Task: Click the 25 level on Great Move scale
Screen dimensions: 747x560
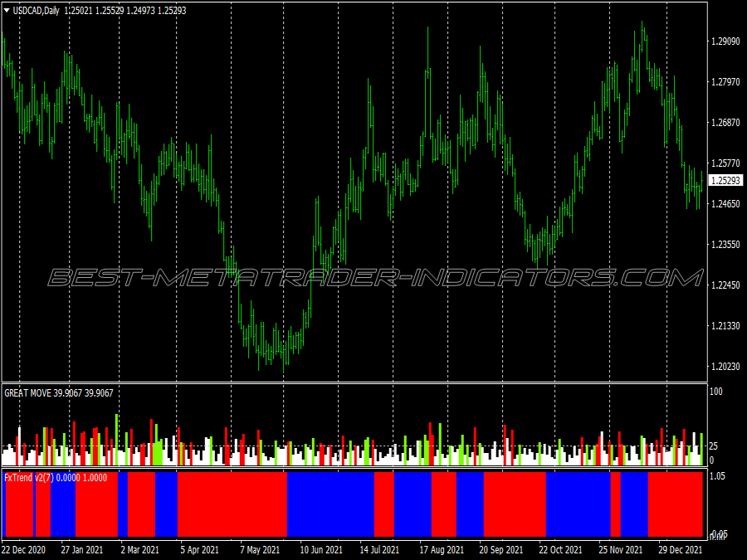Action: click(714, 446)
